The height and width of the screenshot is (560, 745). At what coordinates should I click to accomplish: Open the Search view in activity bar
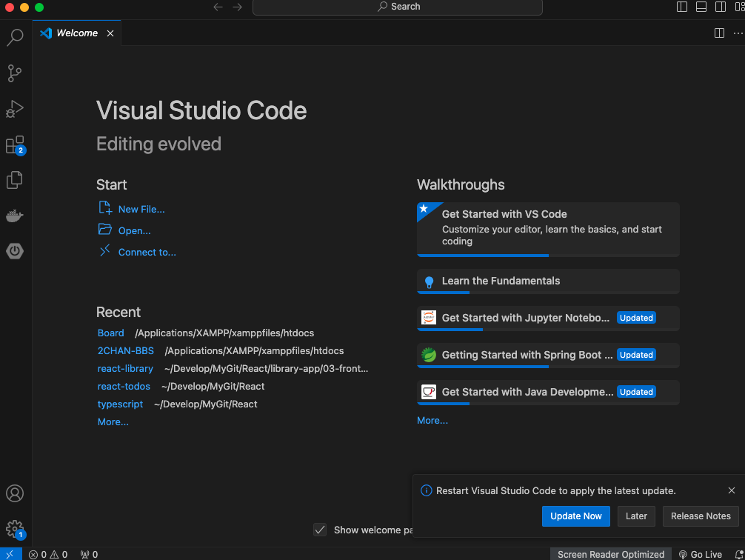15,37
